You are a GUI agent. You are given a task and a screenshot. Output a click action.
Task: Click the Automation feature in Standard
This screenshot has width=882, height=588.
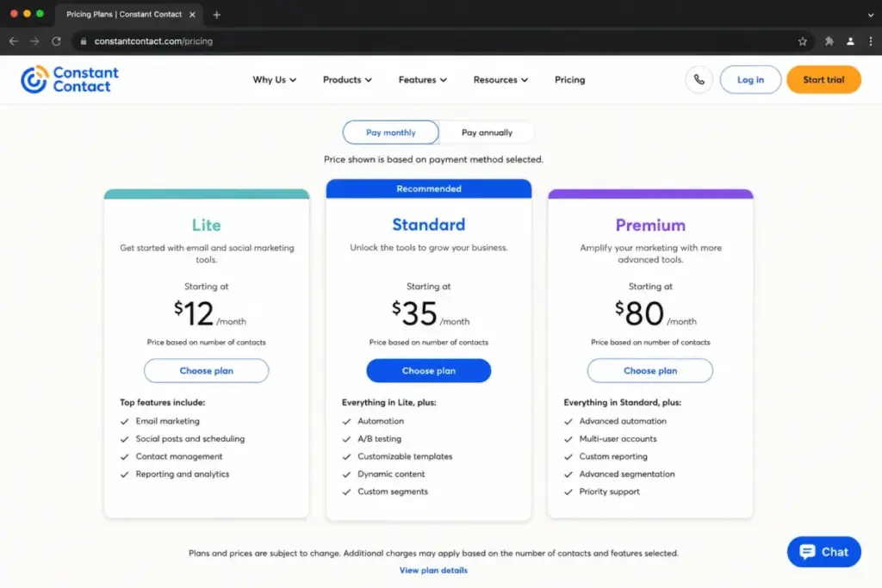[381, 421]
